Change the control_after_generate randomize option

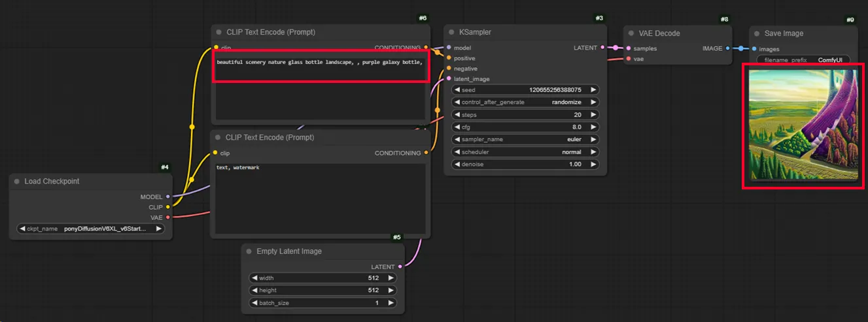coord(525,102)
